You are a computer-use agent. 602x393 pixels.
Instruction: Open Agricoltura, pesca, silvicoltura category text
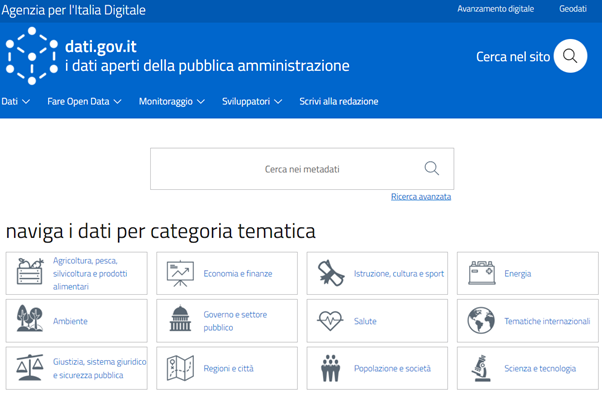tap(90, 274)
